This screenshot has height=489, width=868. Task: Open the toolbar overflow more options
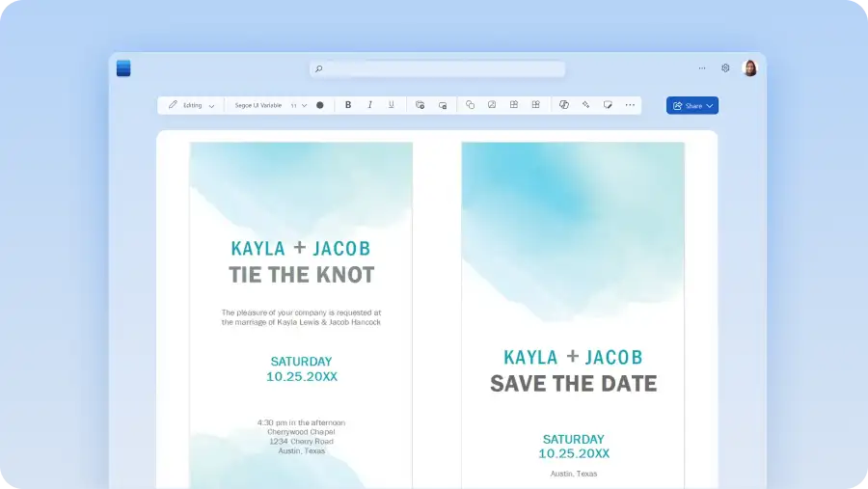[x=630, y=105]
